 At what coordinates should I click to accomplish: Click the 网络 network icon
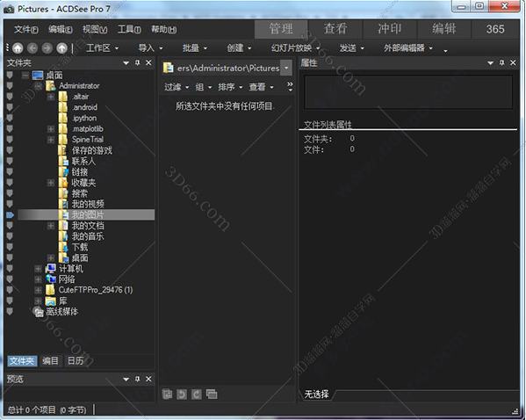click(x=51, y=279)
